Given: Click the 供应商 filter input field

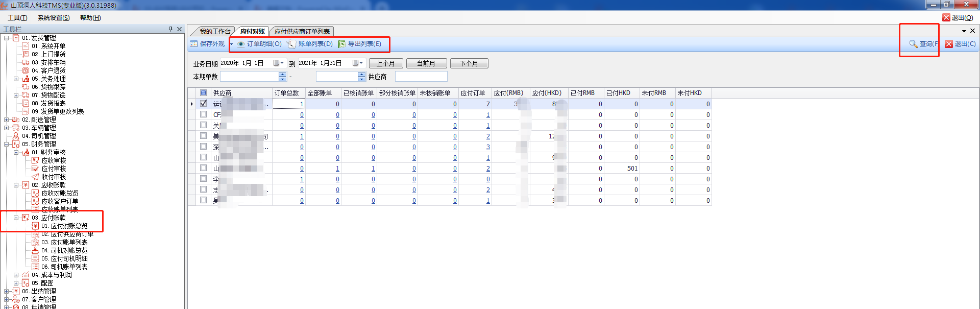Looking at the screenshot, I should (x=421, y=77).
